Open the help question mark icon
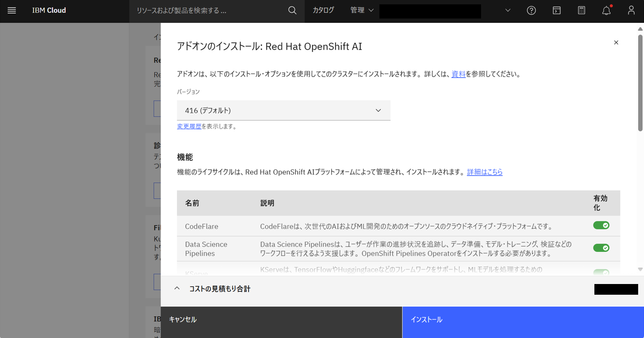This screenshot has height=338, width=644. [x=531, y=10]
